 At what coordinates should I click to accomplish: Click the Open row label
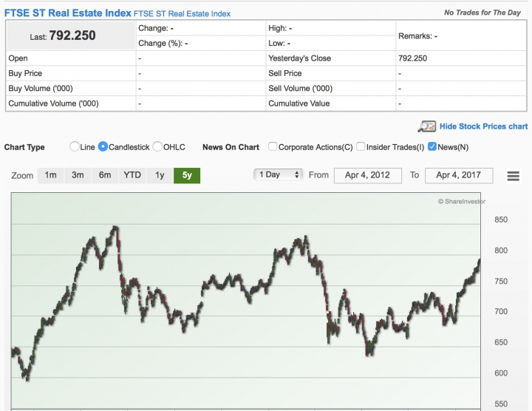[18, 58]
